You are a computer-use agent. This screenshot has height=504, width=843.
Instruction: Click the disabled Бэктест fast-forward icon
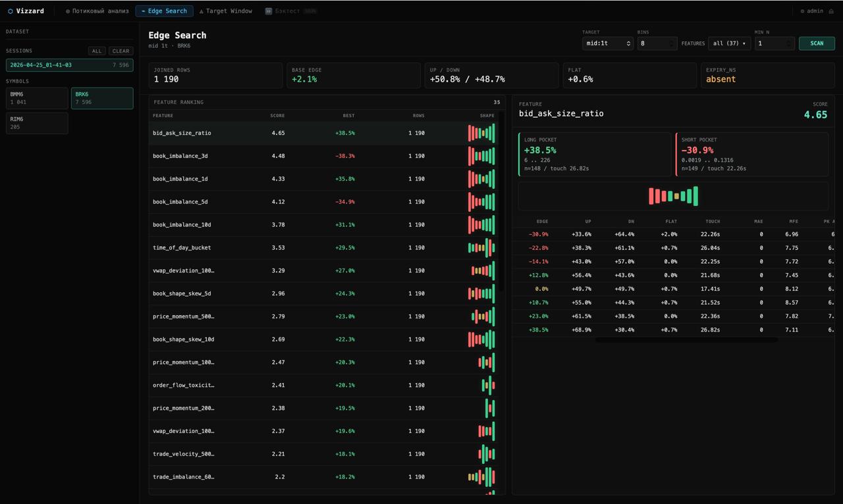tap(269, 11)
